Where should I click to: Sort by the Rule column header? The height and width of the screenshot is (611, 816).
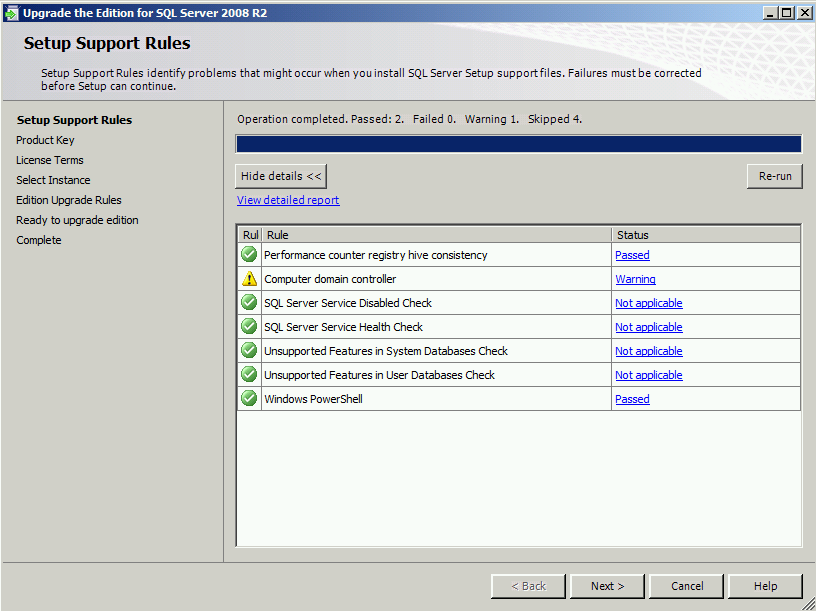click(437, 235)
